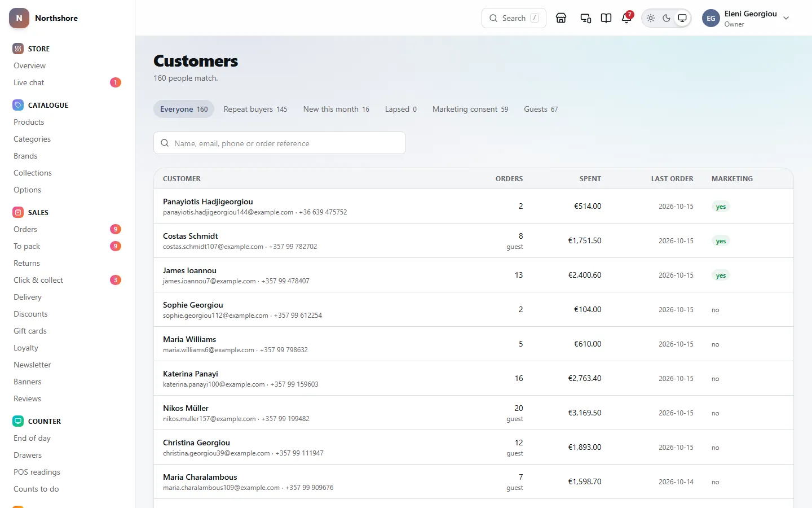Click the MARKETING column header

tap(732, 178)
